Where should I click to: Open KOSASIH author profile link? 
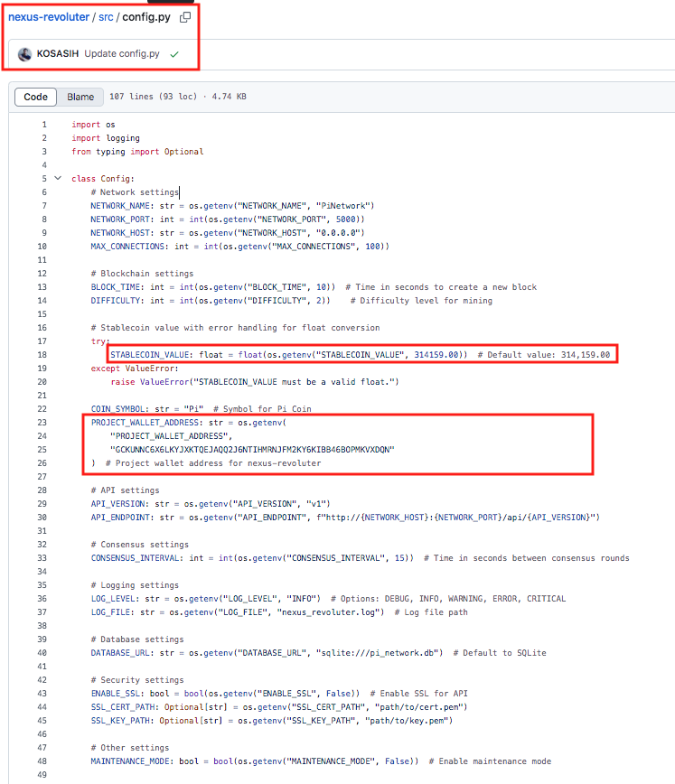coord(58,53)
